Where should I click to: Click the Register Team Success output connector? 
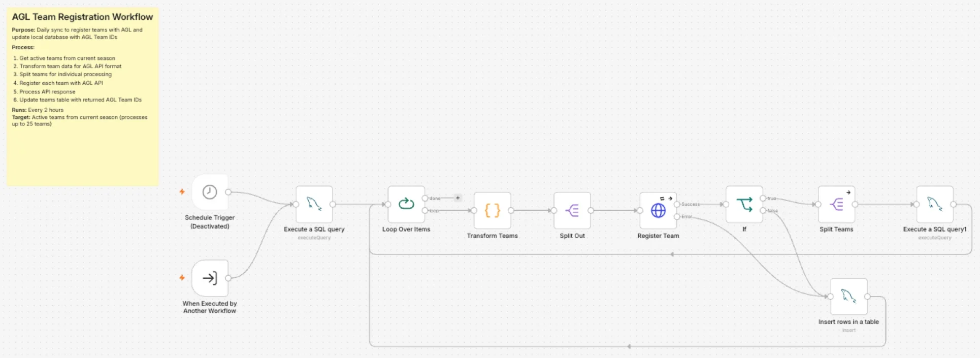(x=677, y=204)
